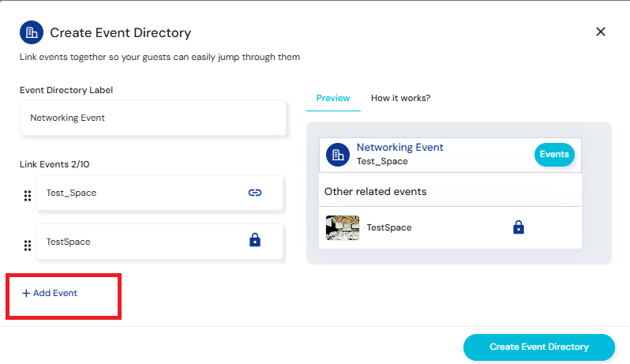Select the Test_Space linked event row
The height and width of the screenshot is (364, 630).
(142, 193)
